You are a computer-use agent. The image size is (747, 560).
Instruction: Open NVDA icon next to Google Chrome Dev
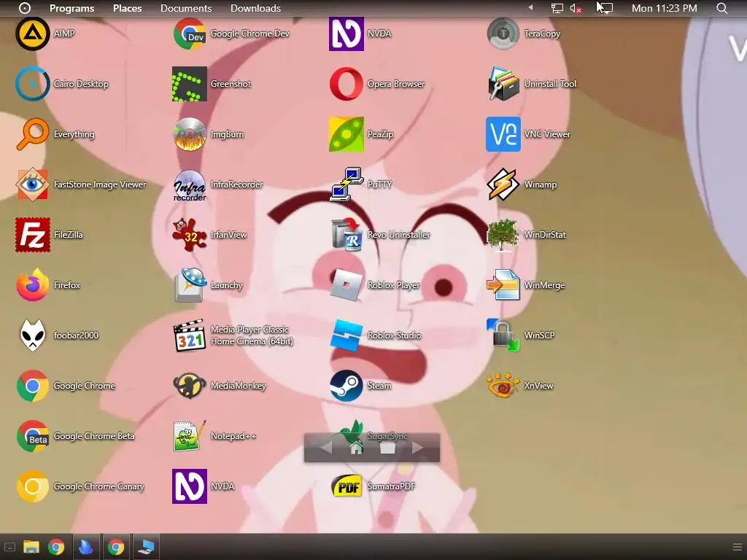coord(347,34)
